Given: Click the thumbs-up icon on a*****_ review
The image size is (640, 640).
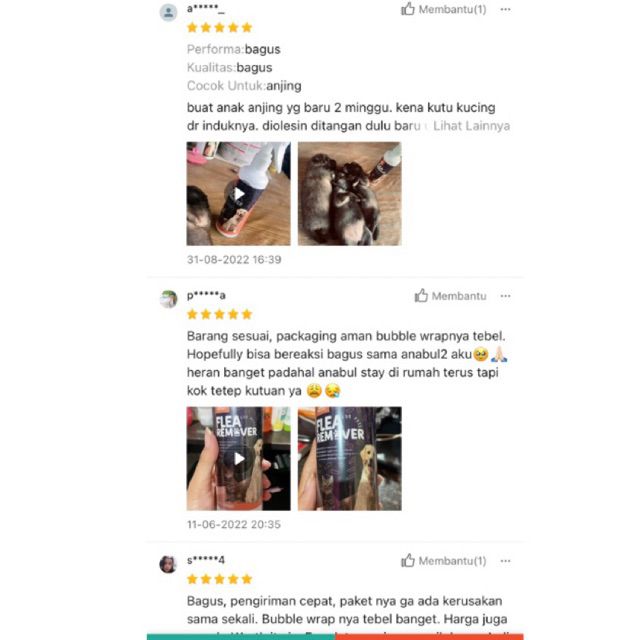Looking at the screenshot, I should [x=407, y=9].
